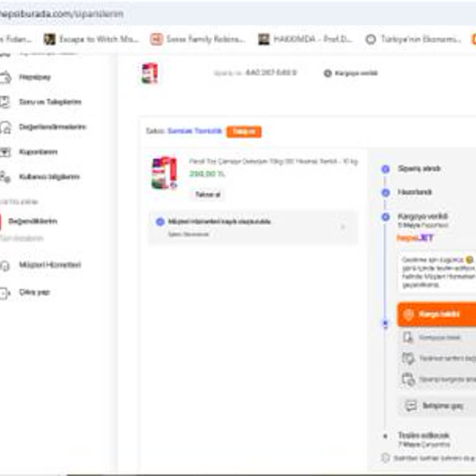
Task: Click the order header product thumbnail
Action: pyautogui.click(x=149, y=73)
